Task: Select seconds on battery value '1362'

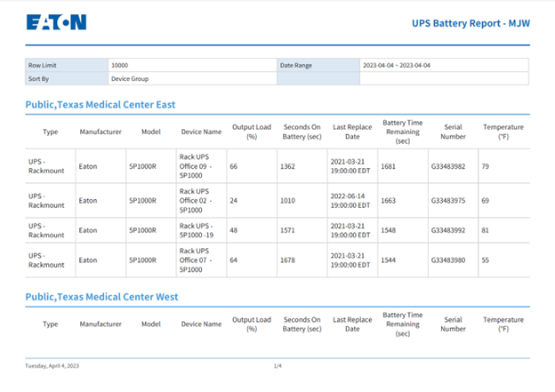Action: point(287,166)
